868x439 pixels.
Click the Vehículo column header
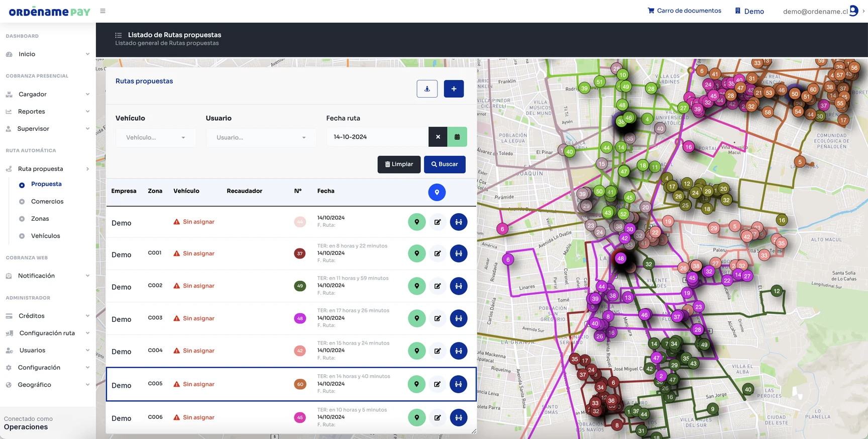pyautogui.click(x=186, y=191)
